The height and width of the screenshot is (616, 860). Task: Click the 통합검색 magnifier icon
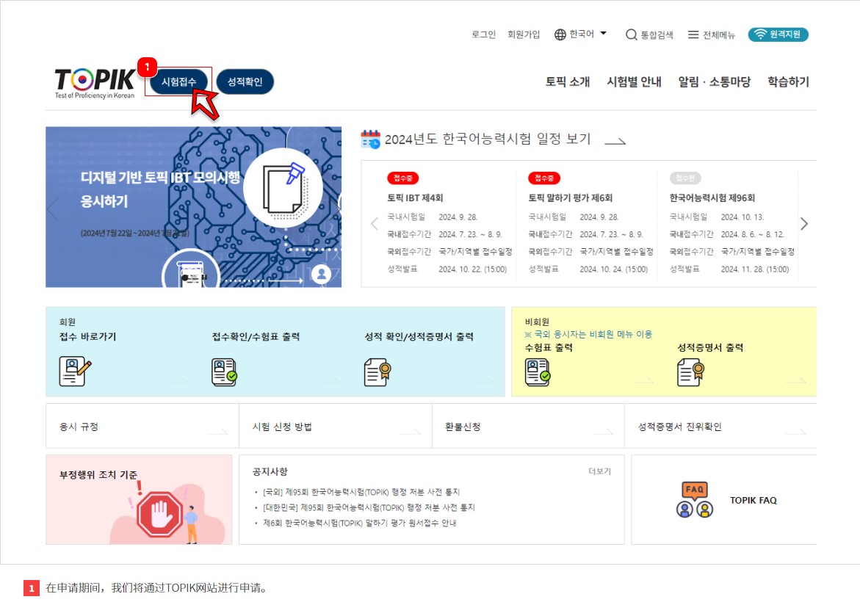[632, 35]
